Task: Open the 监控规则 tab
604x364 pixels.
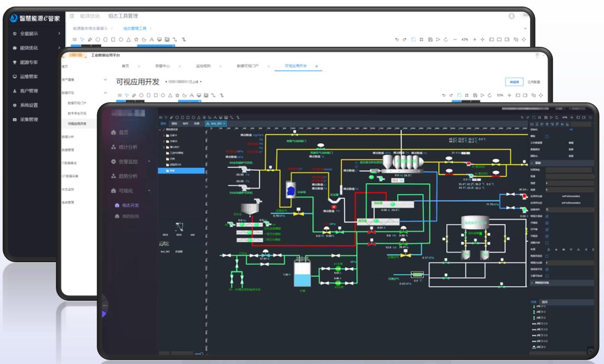Action: tap(203, 66)
